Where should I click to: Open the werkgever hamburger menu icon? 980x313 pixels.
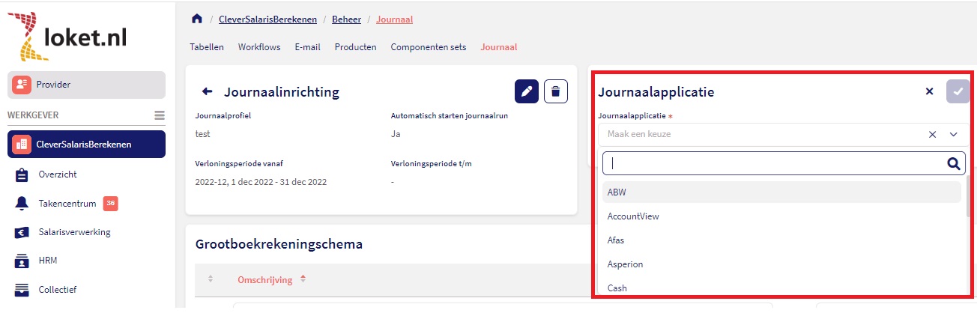tap(160, 115)
